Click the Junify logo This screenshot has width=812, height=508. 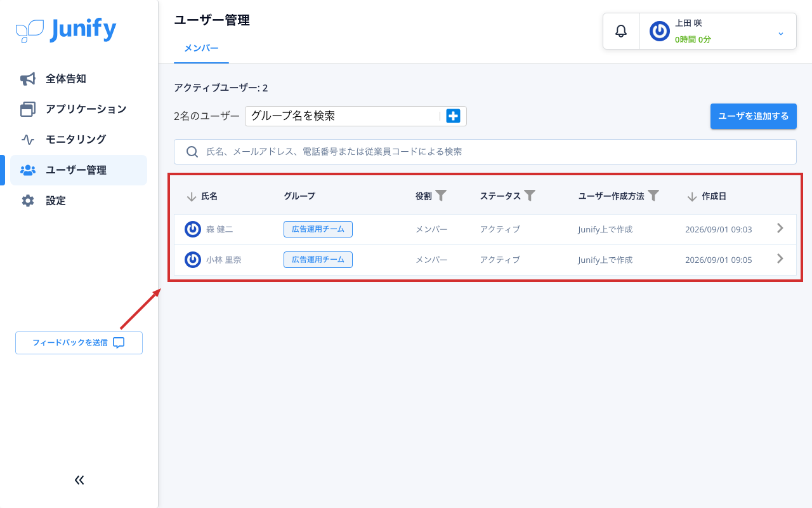(66, 30)
